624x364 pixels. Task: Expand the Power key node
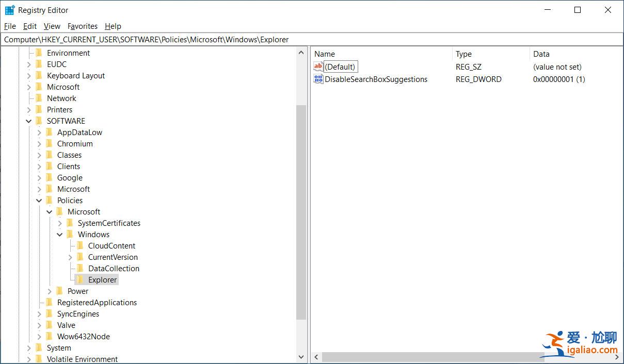coord(50,291)
